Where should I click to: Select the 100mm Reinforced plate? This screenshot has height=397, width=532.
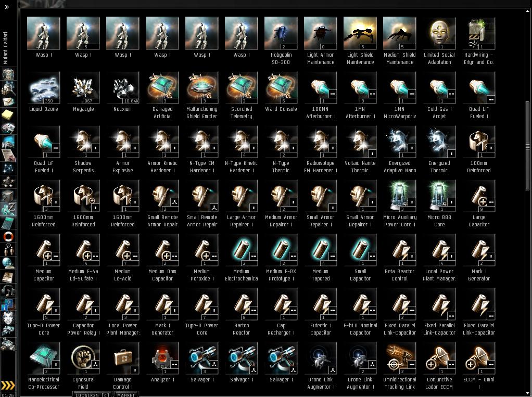tap(479, 150)
